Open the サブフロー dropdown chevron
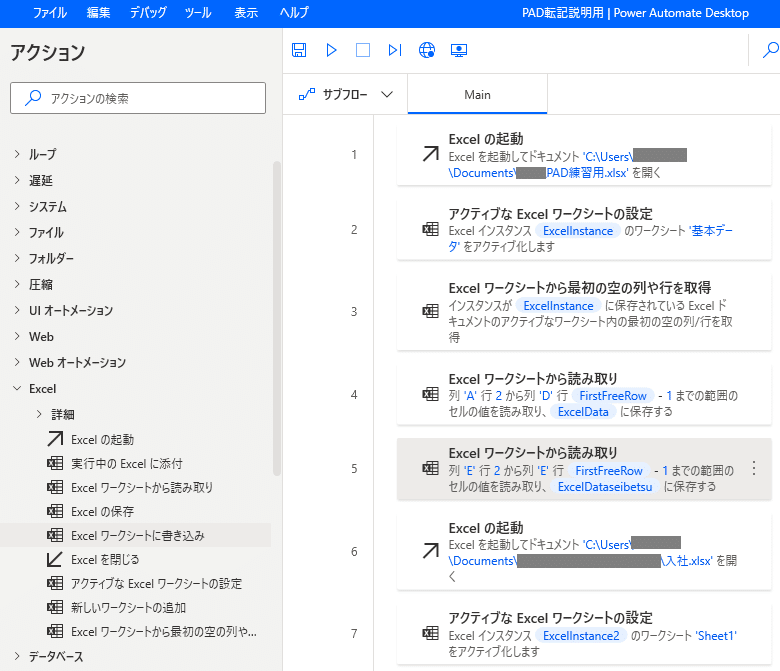Image resolution: width=780 pixels, height=671 pixels. tap(387, 95)
